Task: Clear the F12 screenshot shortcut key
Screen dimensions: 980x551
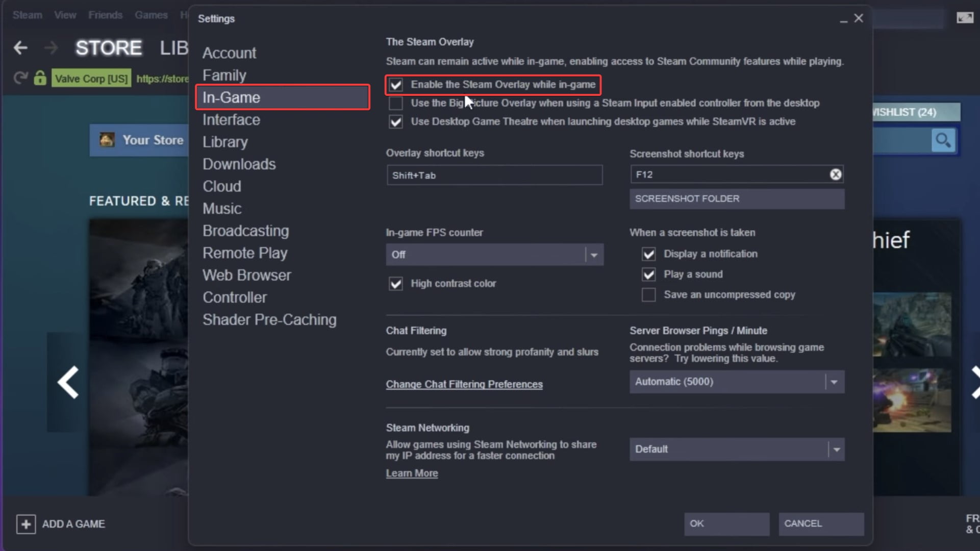Action: (x=835, y=174)
